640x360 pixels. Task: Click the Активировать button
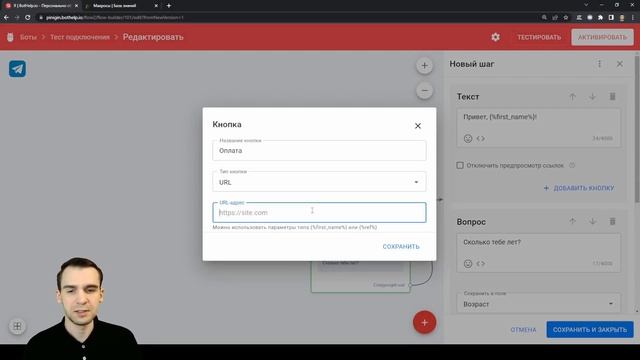(602, 37)
